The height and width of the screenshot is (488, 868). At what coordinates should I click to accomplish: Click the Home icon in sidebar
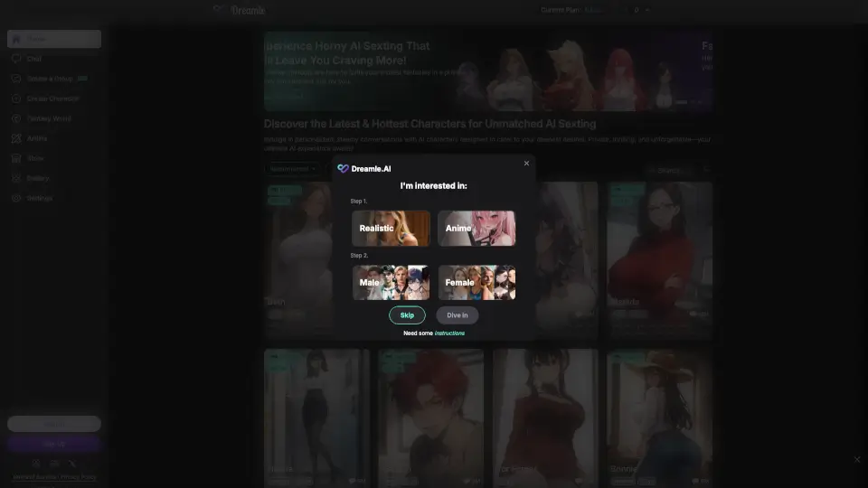(x=17, y=39)
